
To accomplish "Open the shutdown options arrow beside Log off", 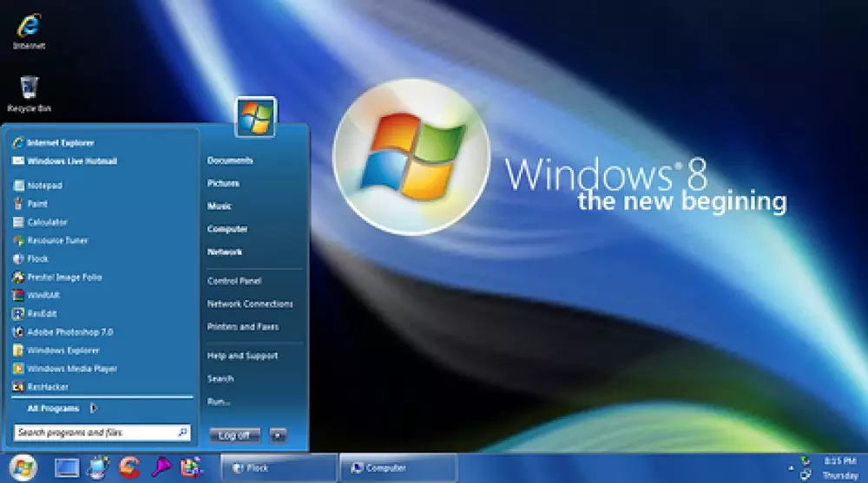I will [x=277, y=434].
